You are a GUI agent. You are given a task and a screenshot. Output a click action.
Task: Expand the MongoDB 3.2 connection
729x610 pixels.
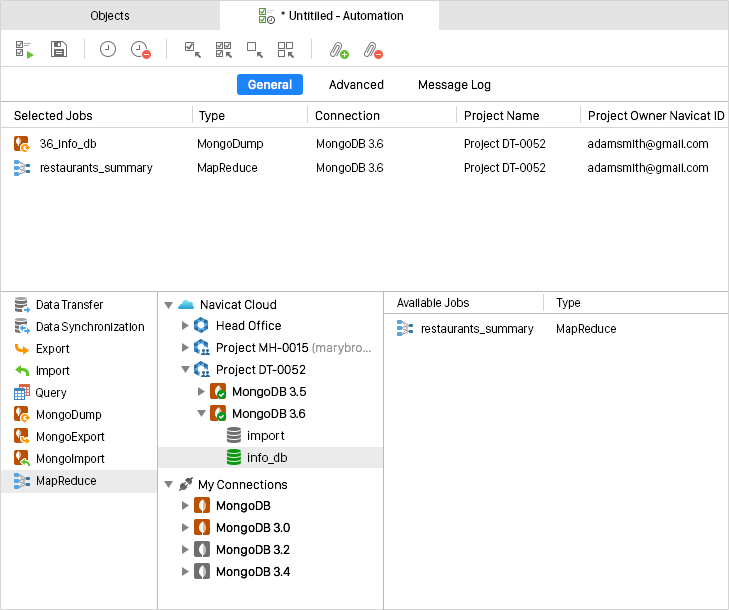point(185,550)
